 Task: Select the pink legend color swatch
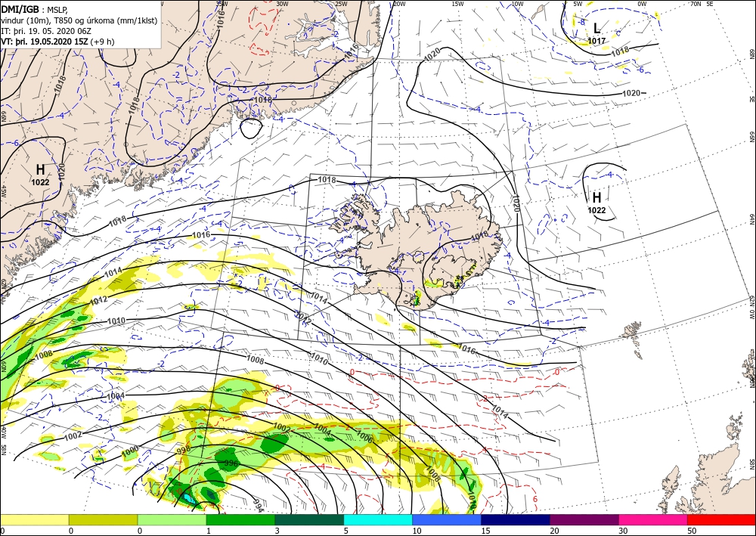tap(653, 519)
